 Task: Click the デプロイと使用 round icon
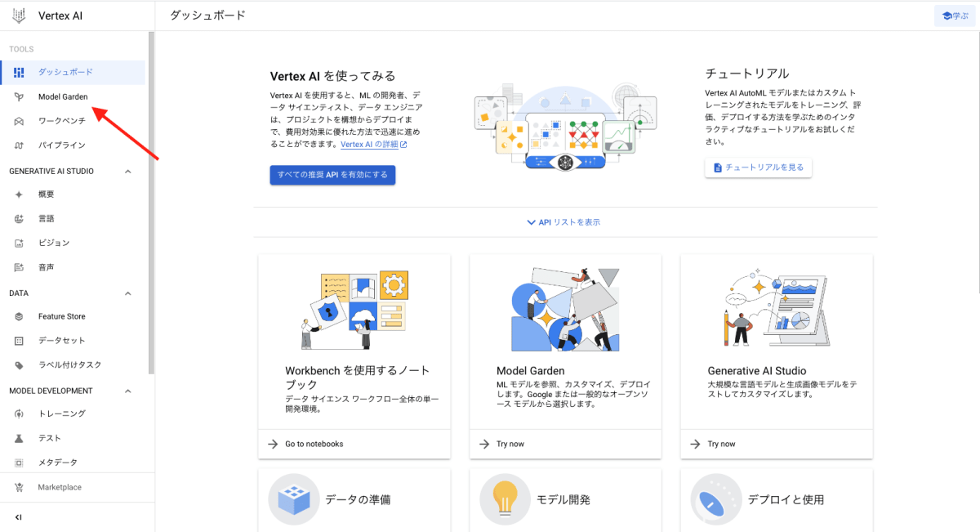[716, 499]
